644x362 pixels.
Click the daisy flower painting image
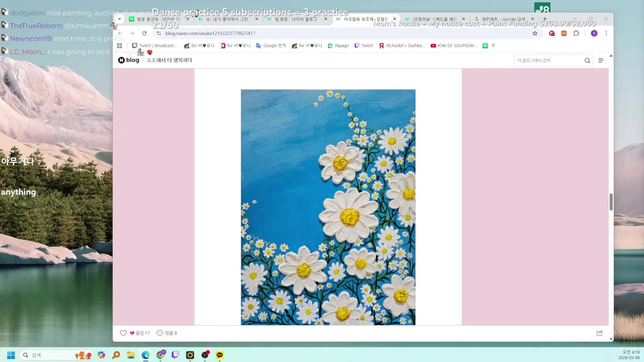pyautogui.click(x=328, y=207)
